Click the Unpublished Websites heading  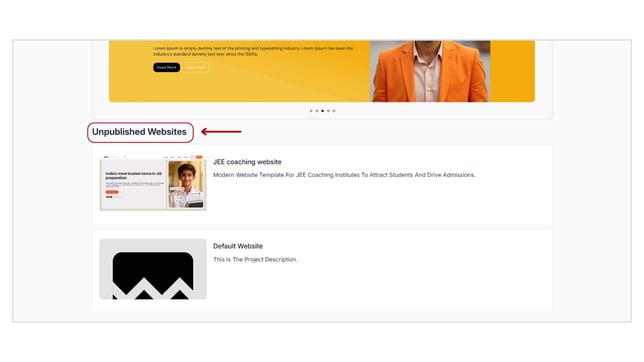(x=139, y=132)
